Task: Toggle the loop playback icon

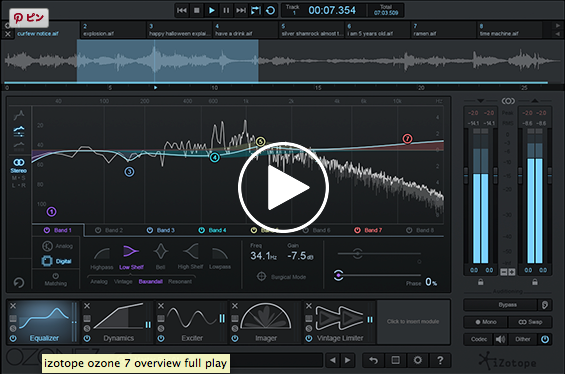Action: (x=270, y=10)
